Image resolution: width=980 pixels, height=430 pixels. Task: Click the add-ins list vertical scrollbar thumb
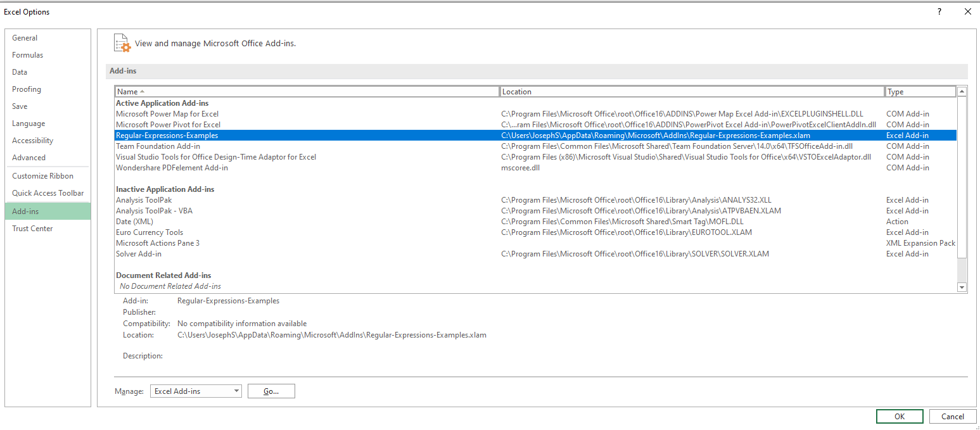click(962, 177)
